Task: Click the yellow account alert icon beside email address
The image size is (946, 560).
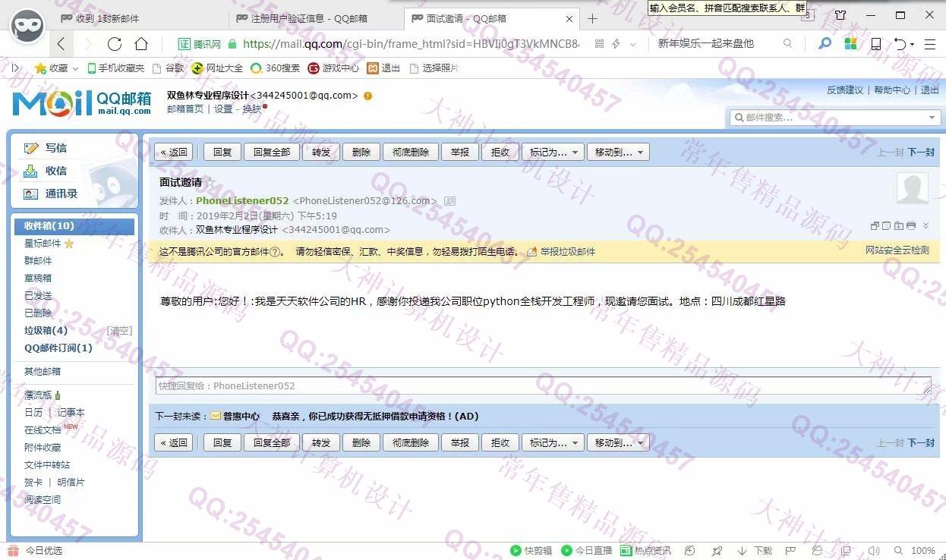Action: click(x=368, y=96)
